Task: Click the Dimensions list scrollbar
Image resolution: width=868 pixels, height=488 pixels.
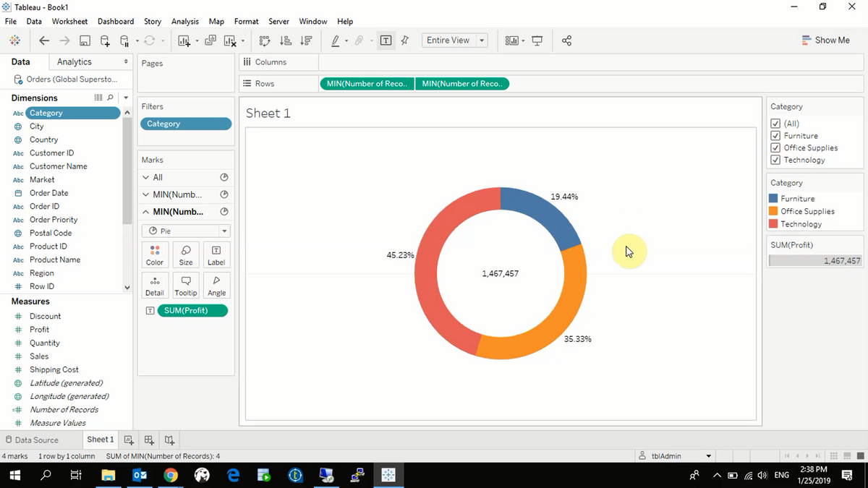Action: pos(127,170)
